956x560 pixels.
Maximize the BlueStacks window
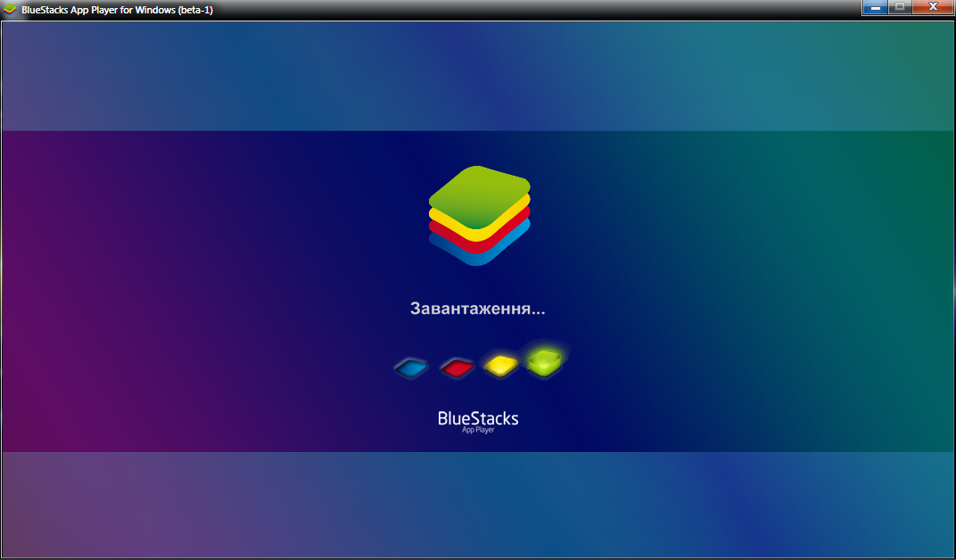pyautogui.click(x=900, y=7)
